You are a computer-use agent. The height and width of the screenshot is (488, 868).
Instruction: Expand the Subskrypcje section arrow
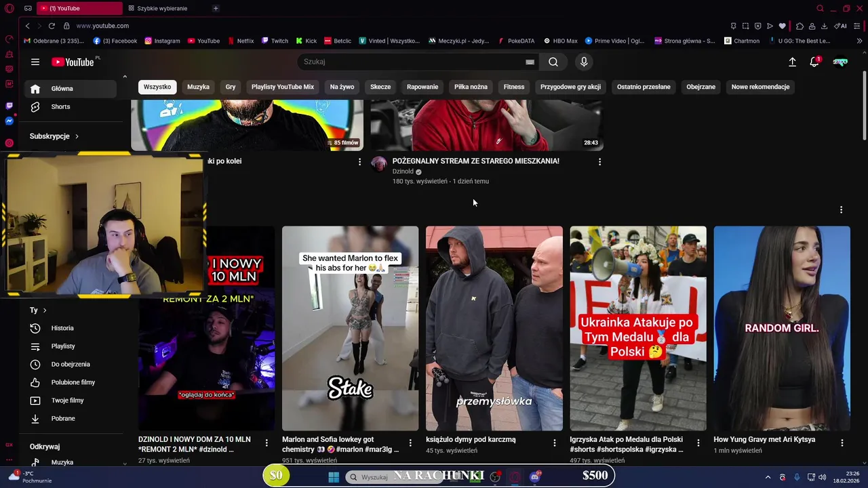pos(77,136)
